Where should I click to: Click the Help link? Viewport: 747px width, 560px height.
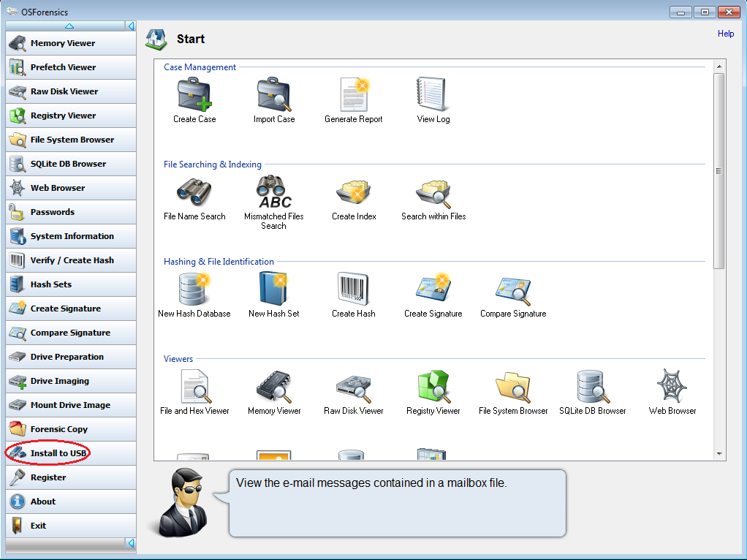726,34
